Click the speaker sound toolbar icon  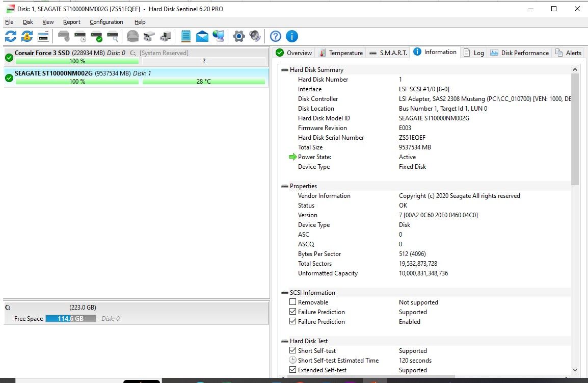tap(255, 36)
